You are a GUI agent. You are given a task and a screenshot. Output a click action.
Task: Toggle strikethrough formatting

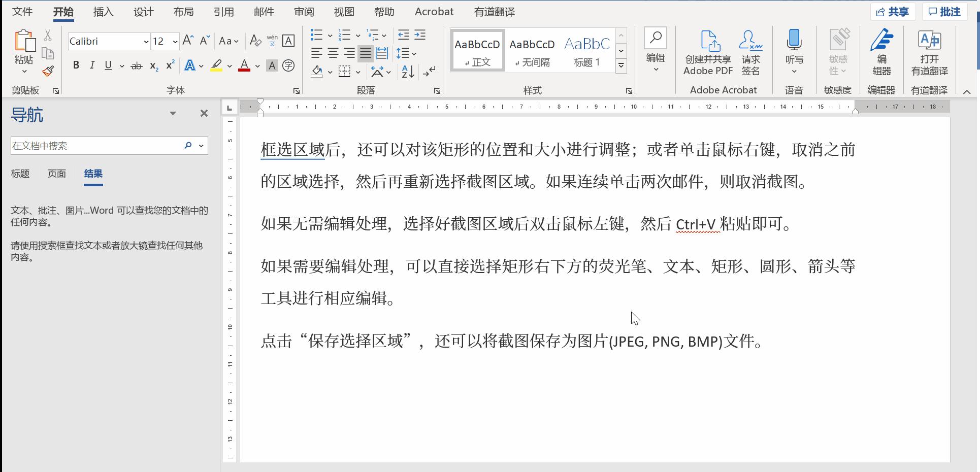pyautogui.click(x=136, y=65)
